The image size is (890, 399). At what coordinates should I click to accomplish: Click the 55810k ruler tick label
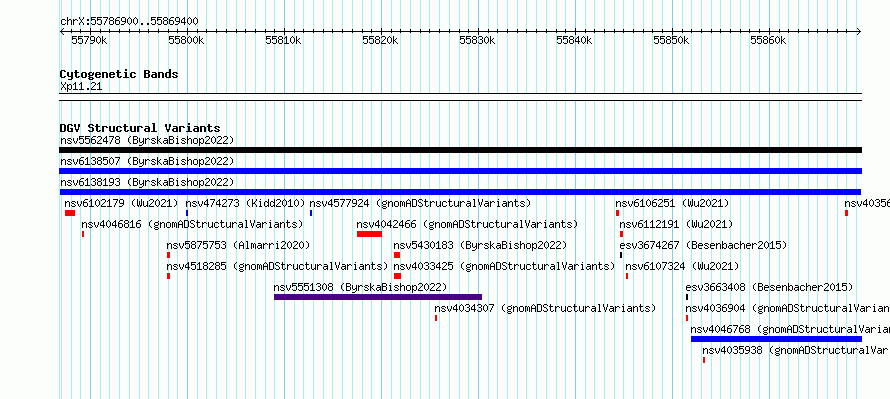coord(283,40)
